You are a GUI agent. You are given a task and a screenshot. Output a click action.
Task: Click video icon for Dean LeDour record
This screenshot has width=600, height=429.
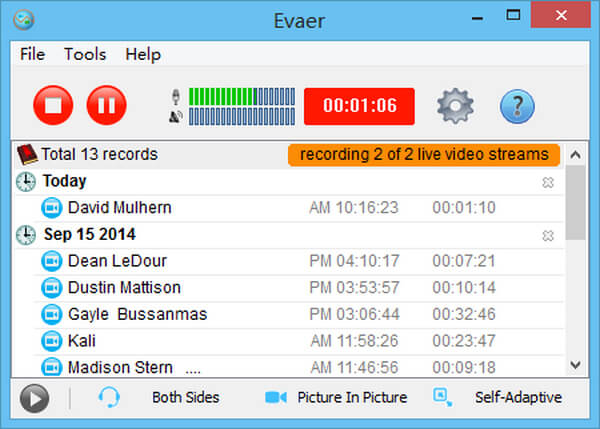(51, 261)
